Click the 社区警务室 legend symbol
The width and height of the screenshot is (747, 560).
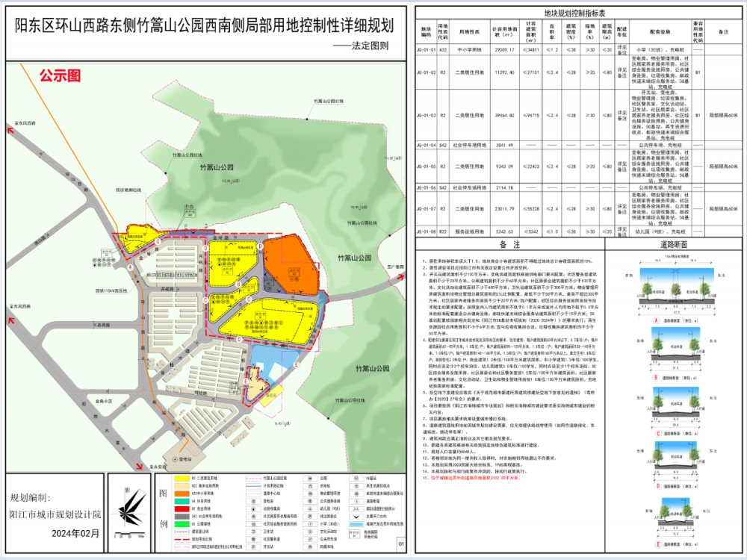[x=253, y=540]
